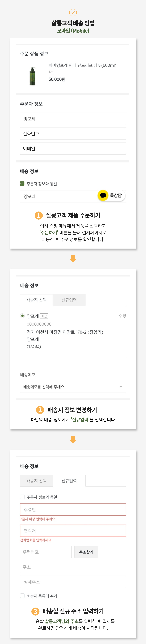Click the orange number 1 step badge
The image size is (146, 644).
click(x=39, y=215)
